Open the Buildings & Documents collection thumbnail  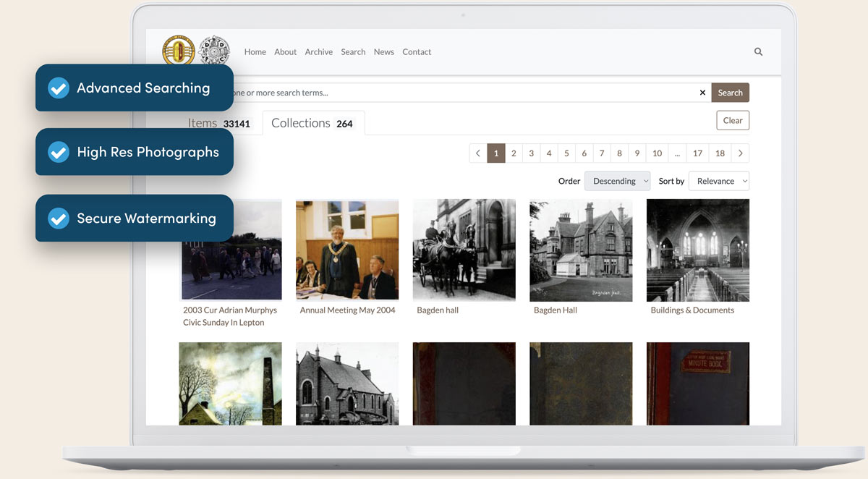pos(697,250)
